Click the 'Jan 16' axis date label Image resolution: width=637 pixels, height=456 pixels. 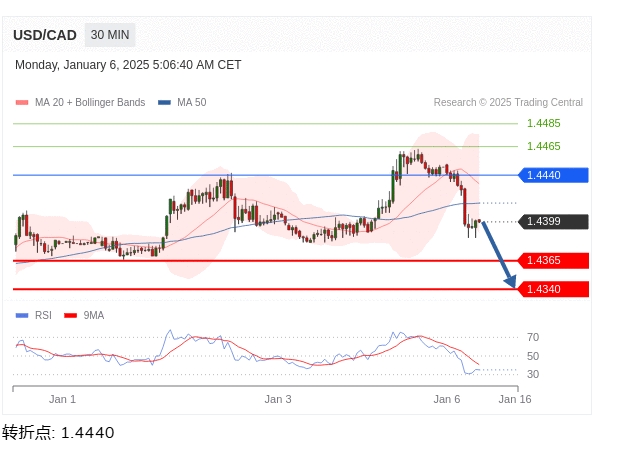tap(515, 399)
